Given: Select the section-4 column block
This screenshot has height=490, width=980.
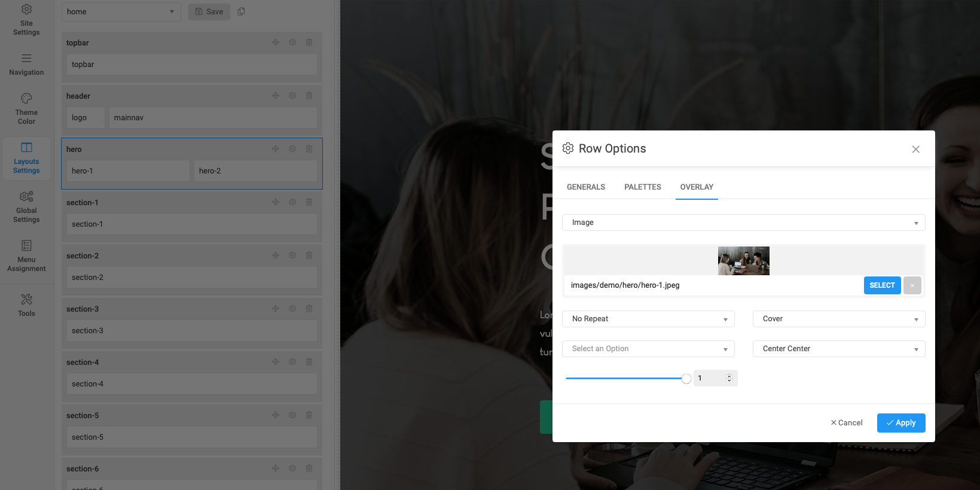Looking at the screenshot, I should click(192, 384).
